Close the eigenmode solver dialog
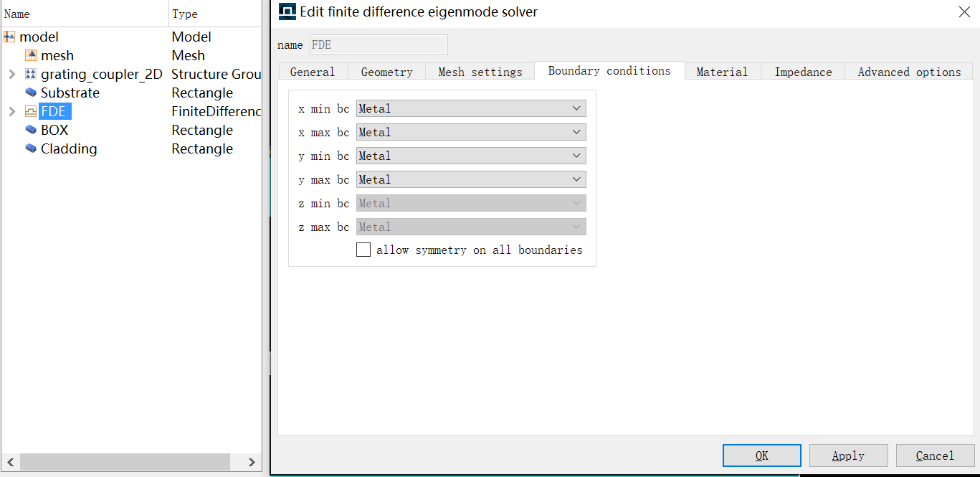980x477 pixels. click(964, 11)
